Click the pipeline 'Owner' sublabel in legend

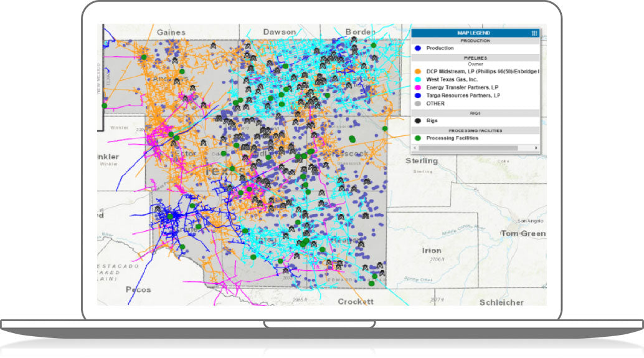tap(475, 64)
